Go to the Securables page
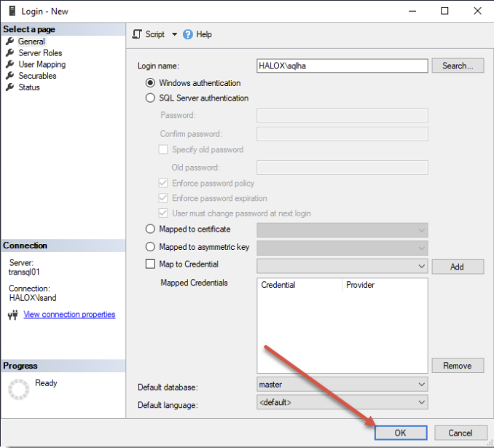The image size is (494, 448). tap(37, 76)
